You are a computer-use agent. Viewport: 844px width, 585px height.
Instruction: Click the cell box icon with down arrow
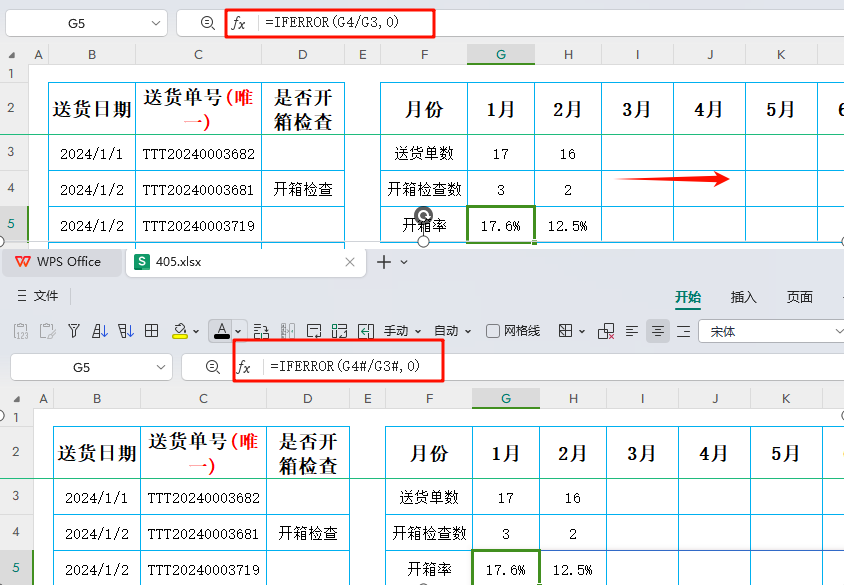pos(314,330)
